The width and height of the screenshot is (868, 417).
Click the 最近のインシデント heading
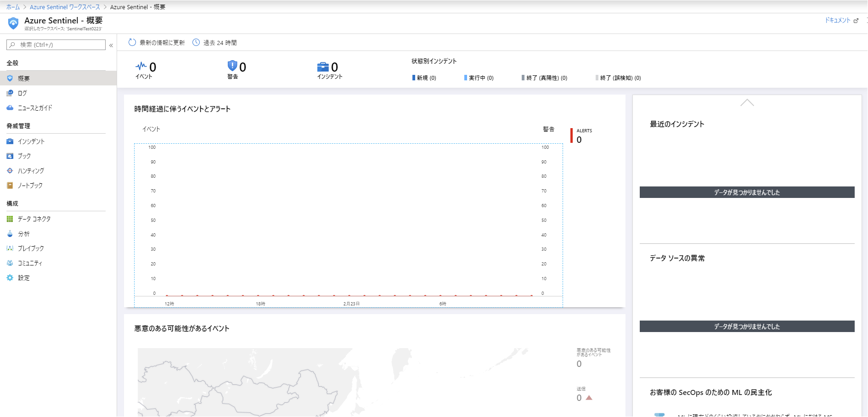pyautogui.click(x=677, y=124)
